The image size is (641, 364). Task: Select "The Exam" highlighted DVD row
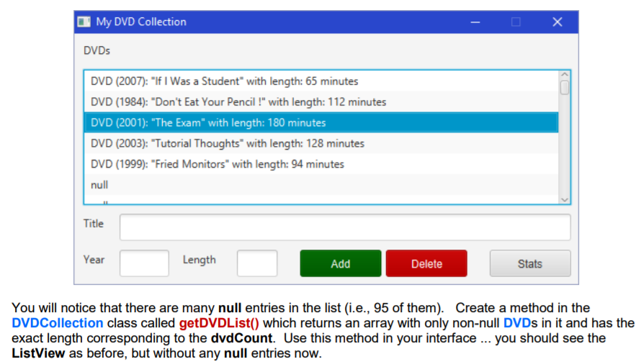[x=321, y=122]
